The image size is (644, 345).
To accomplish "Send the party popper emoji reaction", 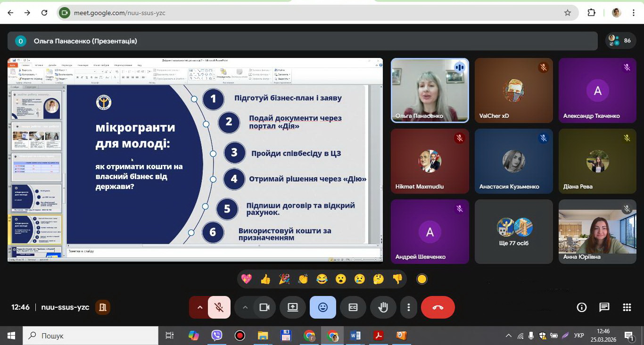I will 284,279.
